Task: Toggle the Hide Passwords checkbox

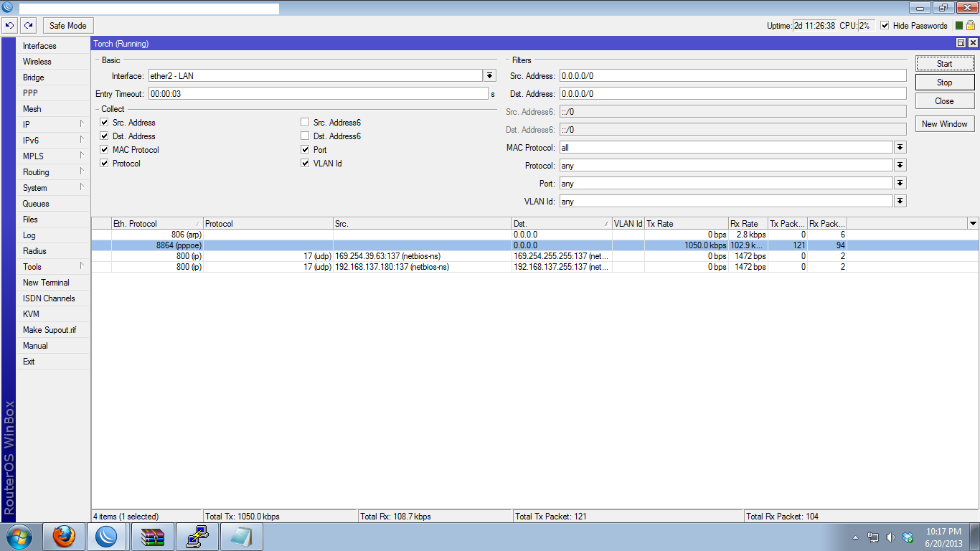Action: click(885, 26)
